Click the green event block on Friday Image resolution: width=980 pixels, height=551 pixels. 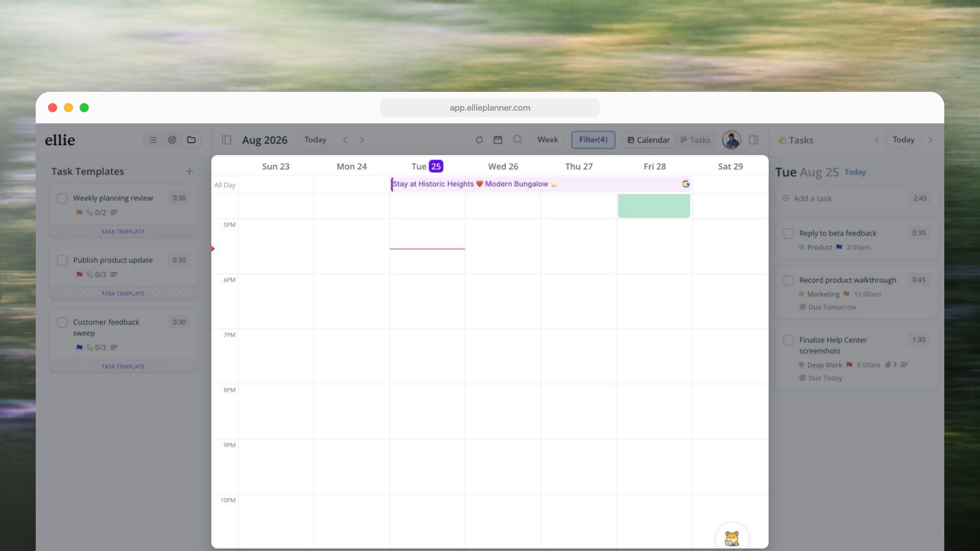[654, 206]
